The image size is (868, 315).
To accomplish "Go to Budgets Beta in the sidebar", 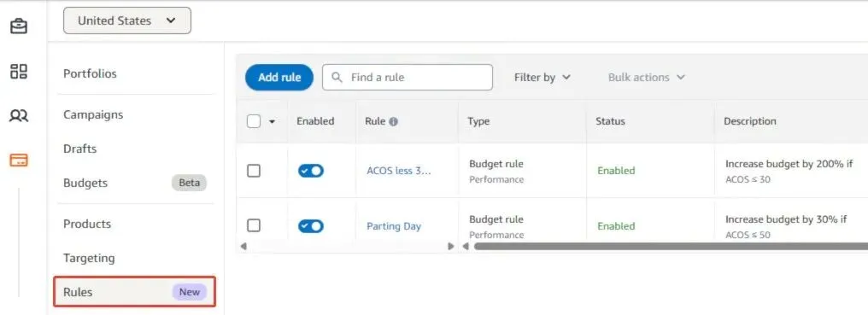I will click(134, 183).
